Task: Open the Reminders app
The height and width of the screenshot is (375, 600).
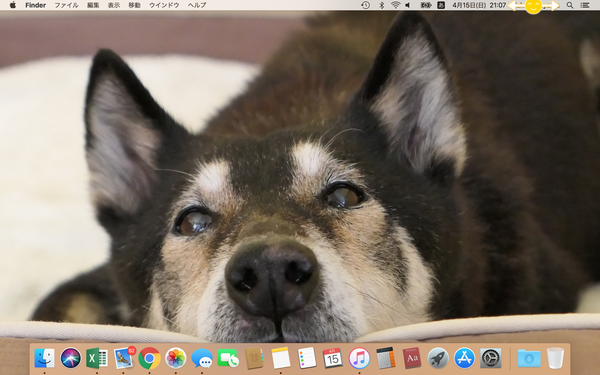Action: click(x=307, y=359)
